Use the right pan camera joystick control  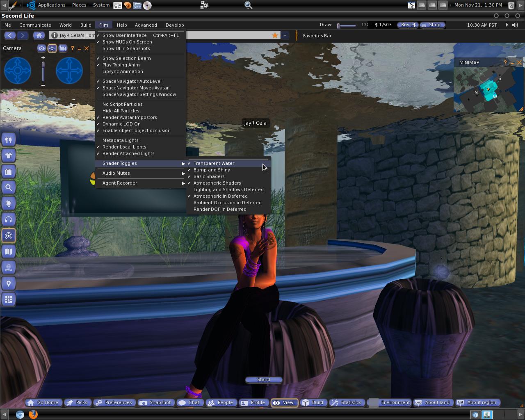click(69, 71)
